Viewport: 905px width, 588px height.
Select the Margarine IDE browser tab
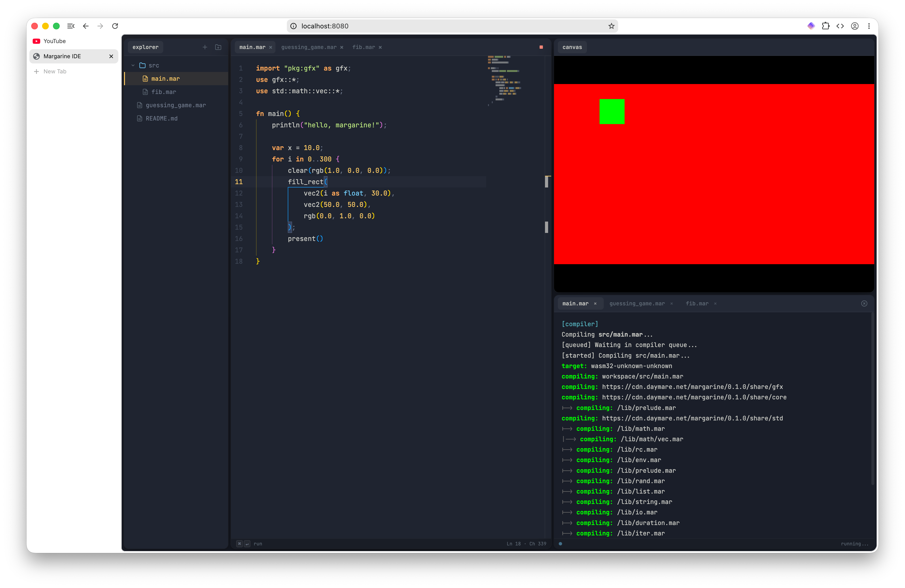coord(74,56)
